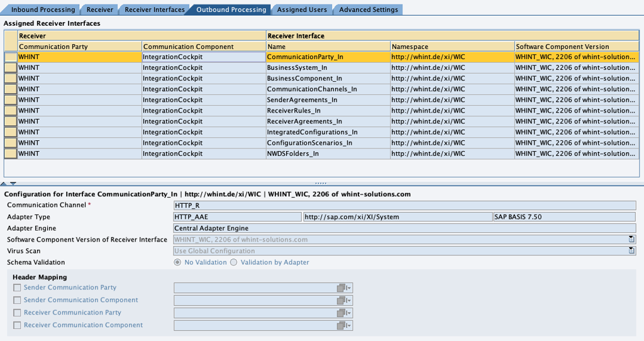This screenshot has width=644, height=341.
Task: Click row selector for NWDSFolders_In row
Action: 11,154
